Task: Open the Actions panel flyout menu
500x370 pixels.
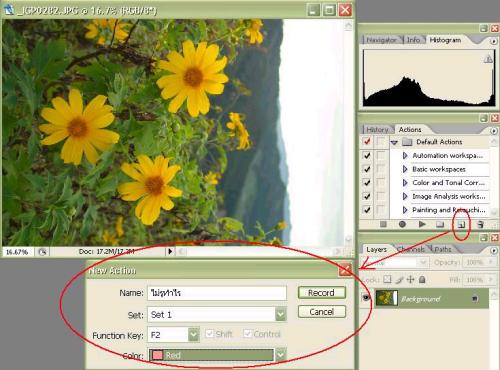Action: pos(493,131)
